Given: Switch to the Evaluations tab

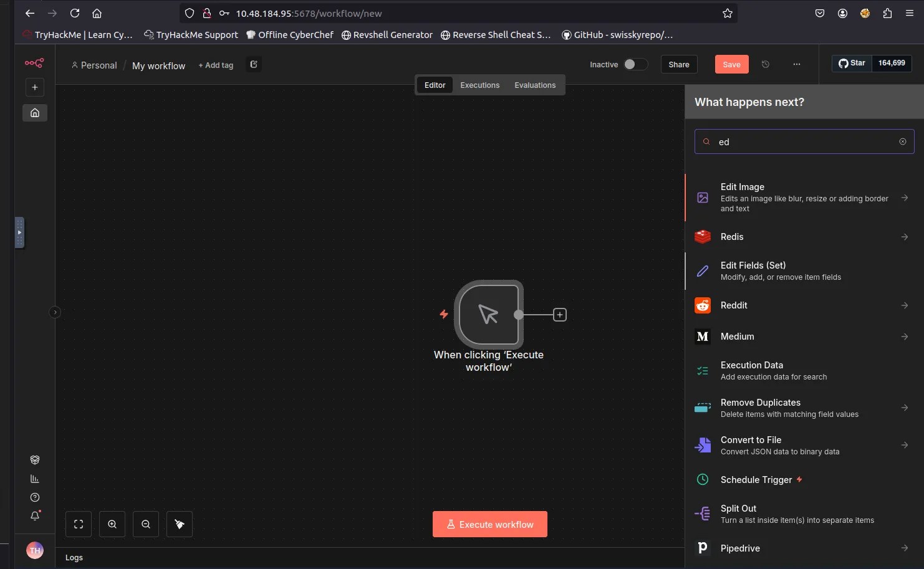Looking at the screenshot, I should click(534, 85).
